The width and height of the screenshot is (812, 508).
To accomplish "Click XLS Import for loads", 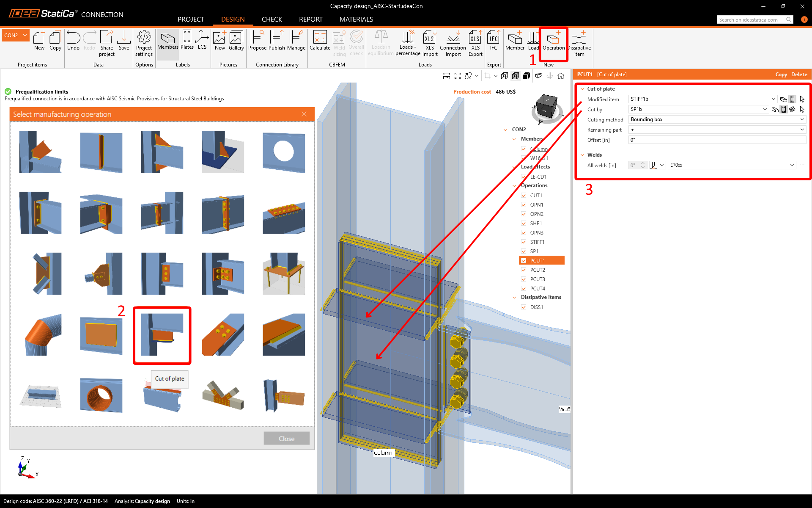I will click(430, 43).
